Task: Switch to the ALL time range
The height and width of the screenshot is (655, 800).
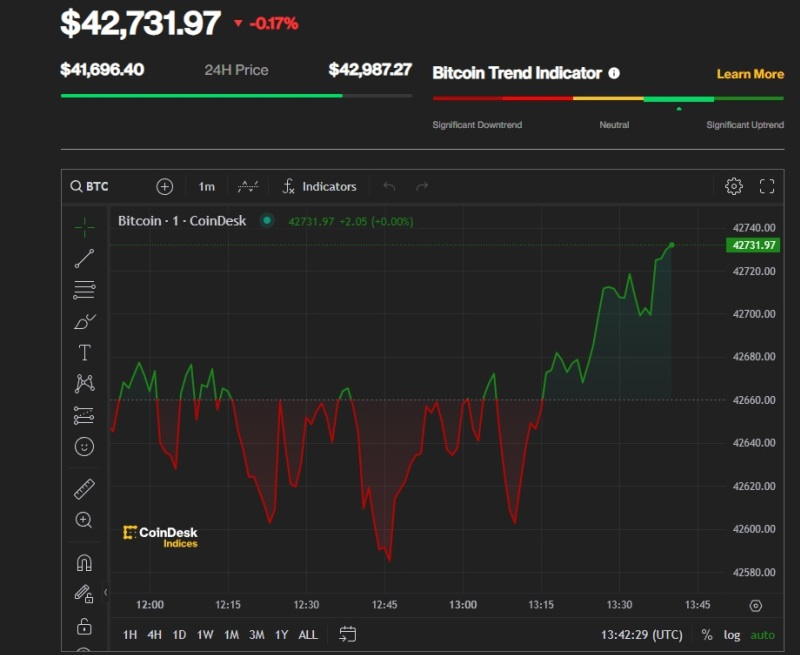Action: (x=308, y=635)
